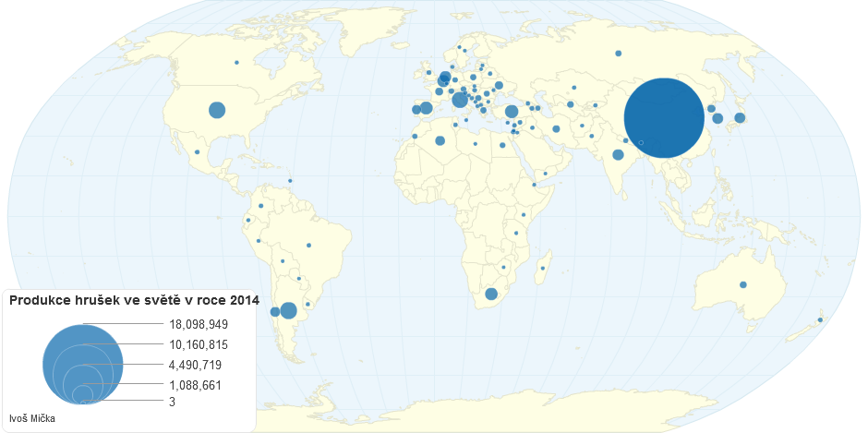Select the bubble over Turkey
Viewport: 868px width, 433px height.
[512, 112]
